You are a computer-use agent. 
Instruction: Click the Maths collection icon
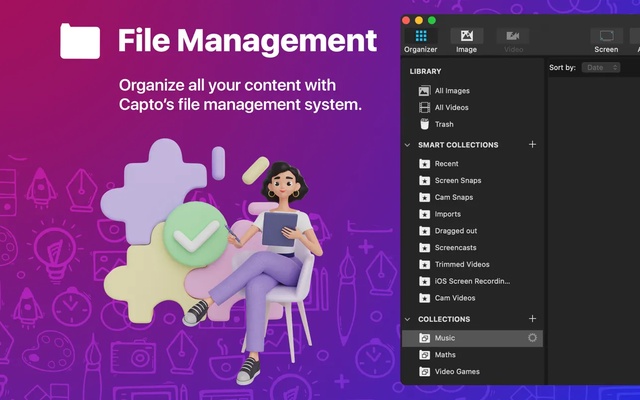click(424, 355)
